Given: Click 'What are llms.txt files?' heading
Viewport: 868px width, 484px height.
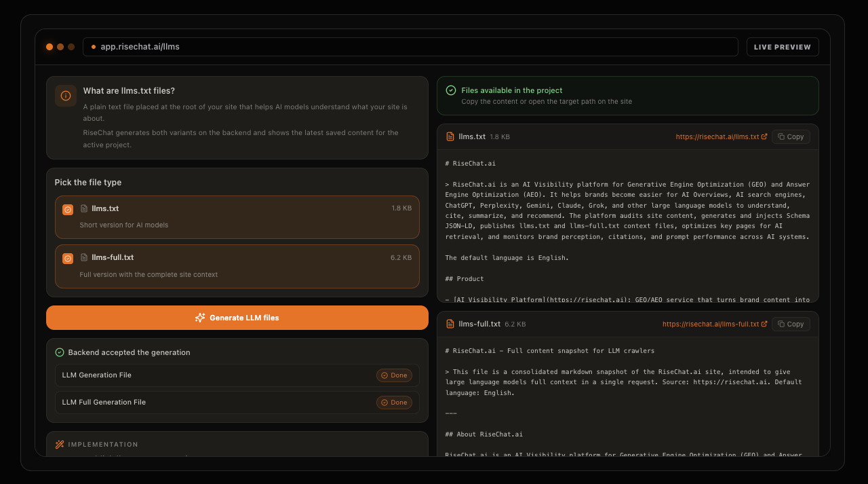Looking at the screenshot, I should pos(129,91).
